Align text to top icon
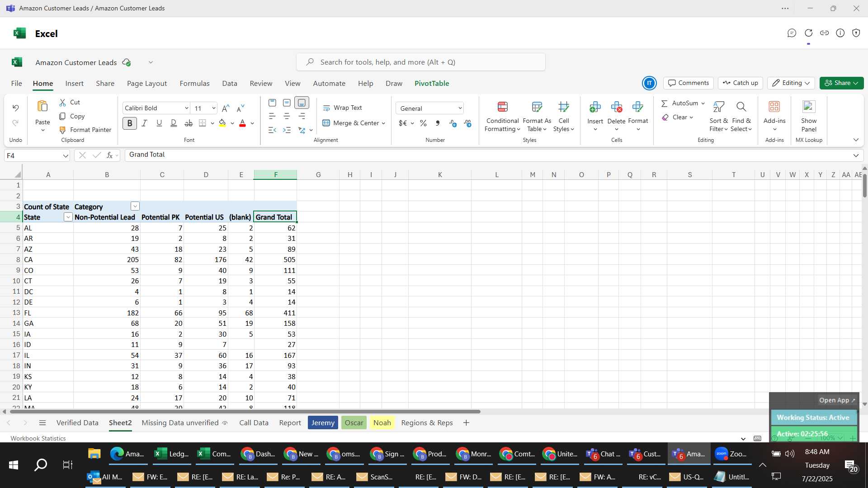Screen dimensions: 868x488 pos(272,103)
